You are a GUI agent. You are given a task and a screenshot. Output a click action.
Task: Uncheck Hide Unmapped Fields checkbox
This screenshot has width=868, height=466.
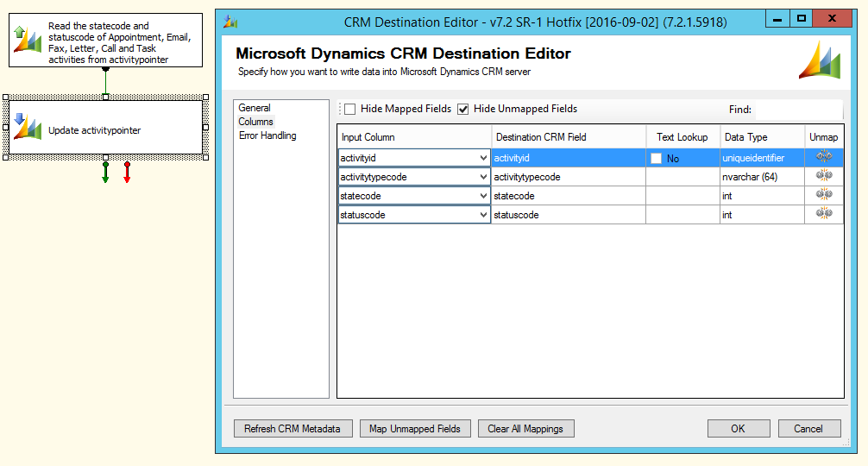click(462, 109)
